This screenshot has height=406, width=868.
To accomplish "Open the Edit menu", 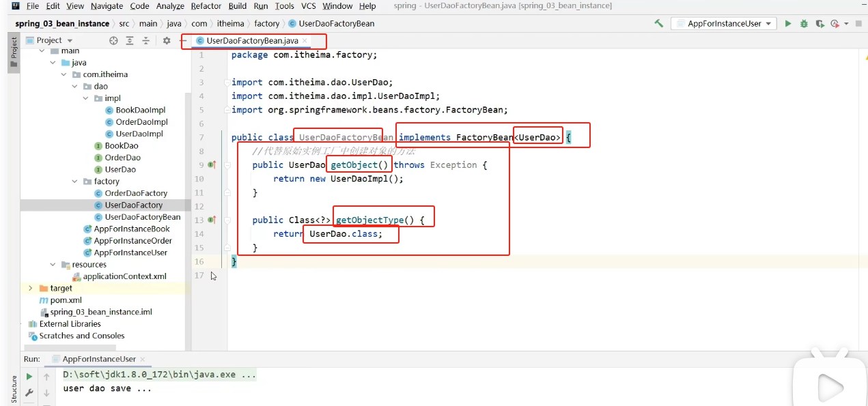I will coord(53,6).
